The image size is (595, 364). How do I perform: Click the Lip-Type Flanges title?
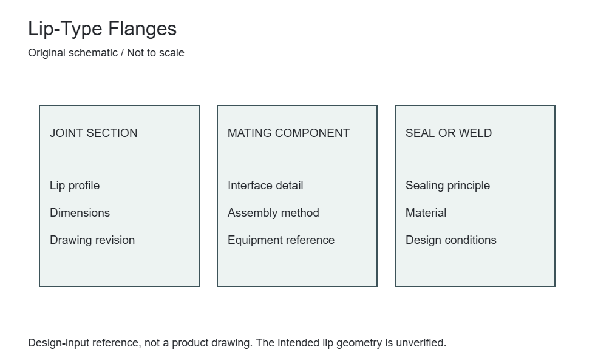(x=102, y=29)
